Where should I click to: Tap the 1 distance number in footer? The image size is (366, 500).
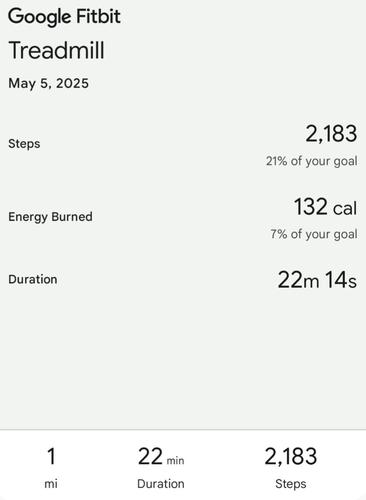coord(51,456)
